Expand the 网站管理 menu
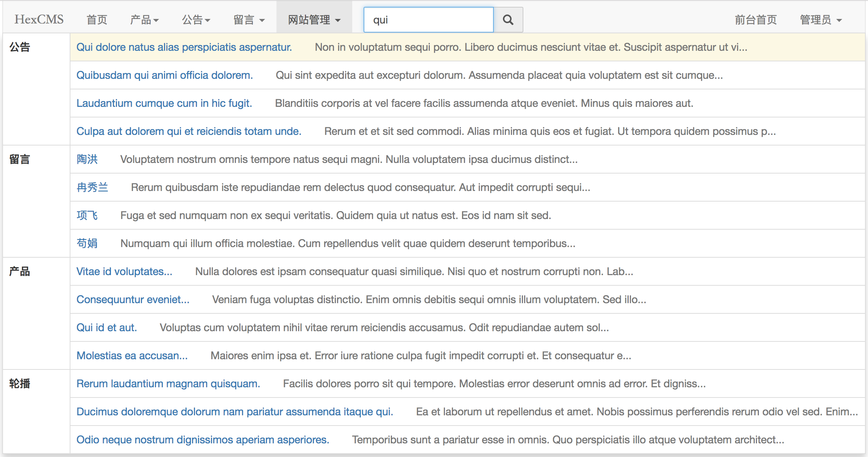The height and width of the screenshot is (457, 868). coord(314,20)
